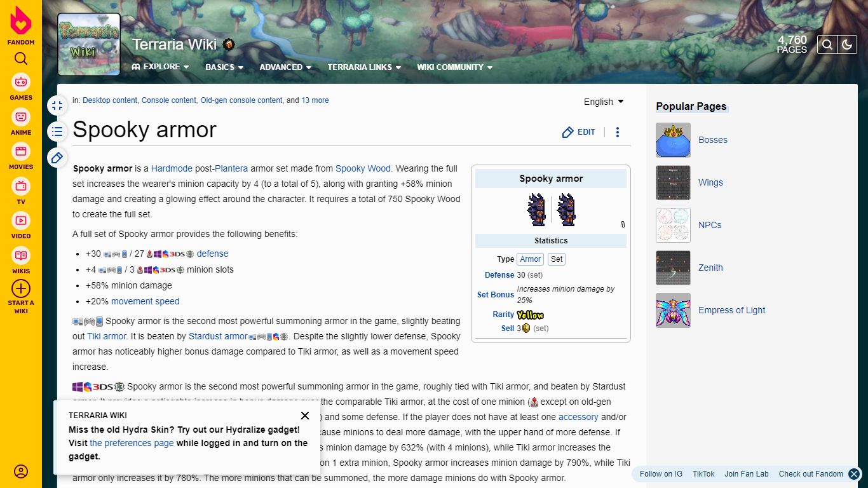This screenshot has width=868, height=488.
Task: Click the Spooky armor sprite image
Action: pyautogui.click(x=551, y=210)
